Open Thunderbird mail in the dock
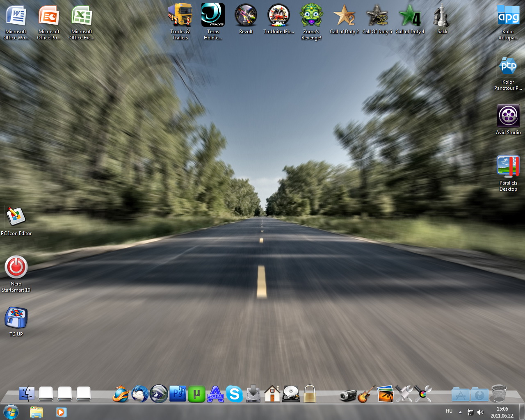The height and width of the screenshot is (420, 525). pyautogui.click(x=140, y=394)
